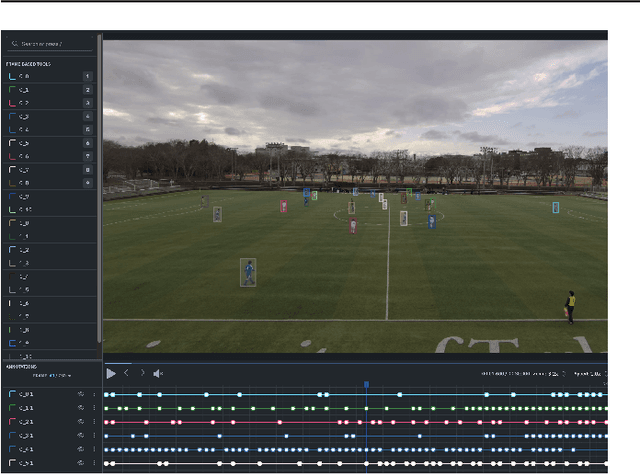Play the video annotation timeline
The image size is (640, 474).
[111, 373]
